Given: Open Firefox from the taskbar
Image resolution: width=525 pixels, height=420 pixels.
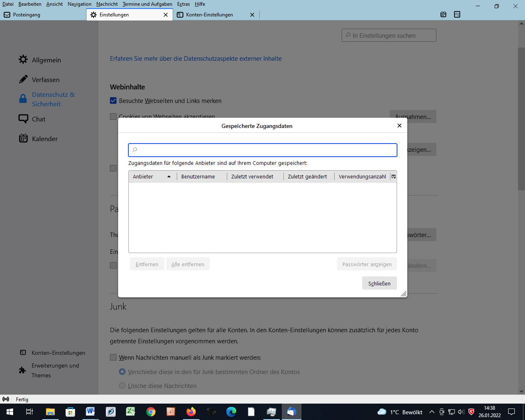Looking at the screenshot, I should pyautogui.click(x=191, y=412).
